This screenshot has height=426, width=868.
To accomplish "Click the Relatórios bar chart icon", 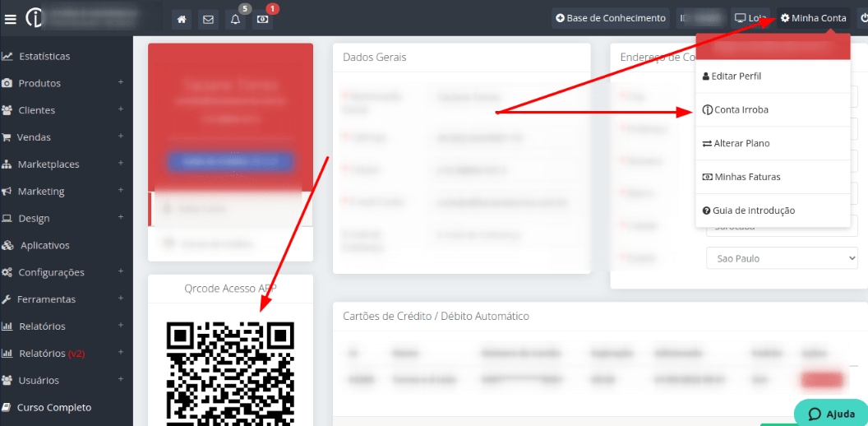I will pyautogui.click(x=7, y=326).
